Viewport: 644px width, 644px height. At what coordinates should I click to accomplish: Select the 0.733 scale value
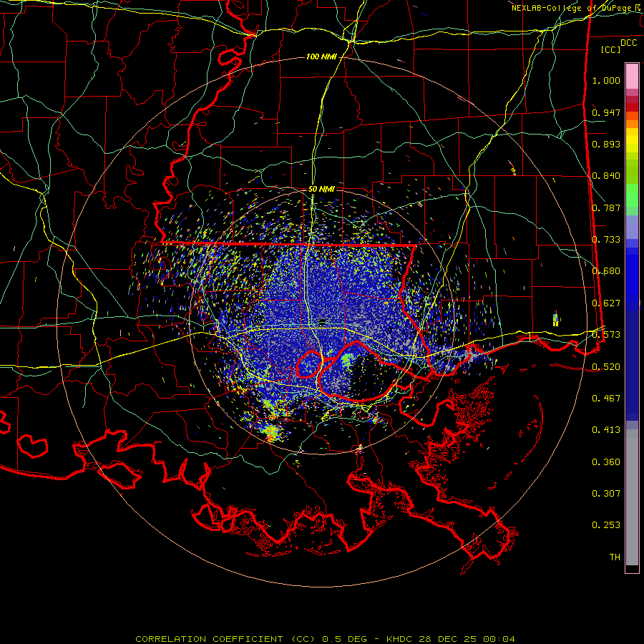(606, 240)
